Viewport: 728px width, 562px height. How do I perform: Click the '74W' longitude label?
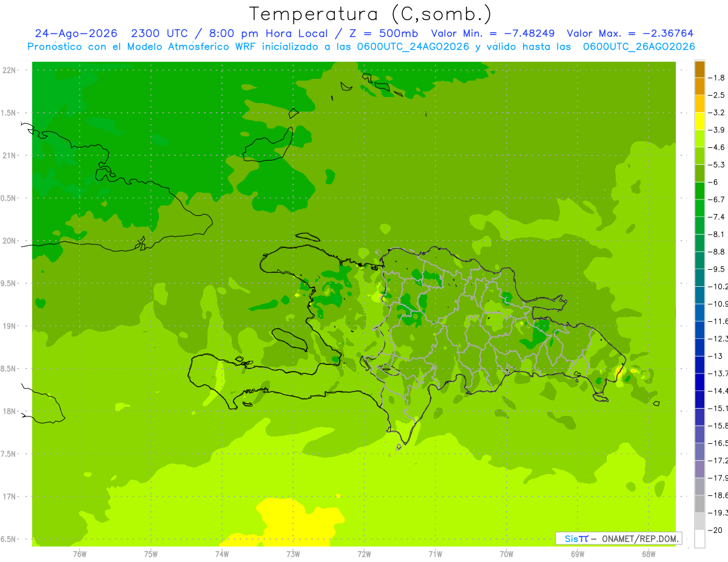(222, 554)
